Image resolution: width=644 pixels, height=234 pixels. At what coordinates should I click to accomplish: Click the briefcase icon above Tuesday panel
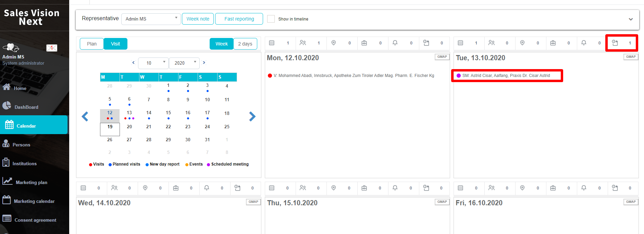click(x=553, y=43)
